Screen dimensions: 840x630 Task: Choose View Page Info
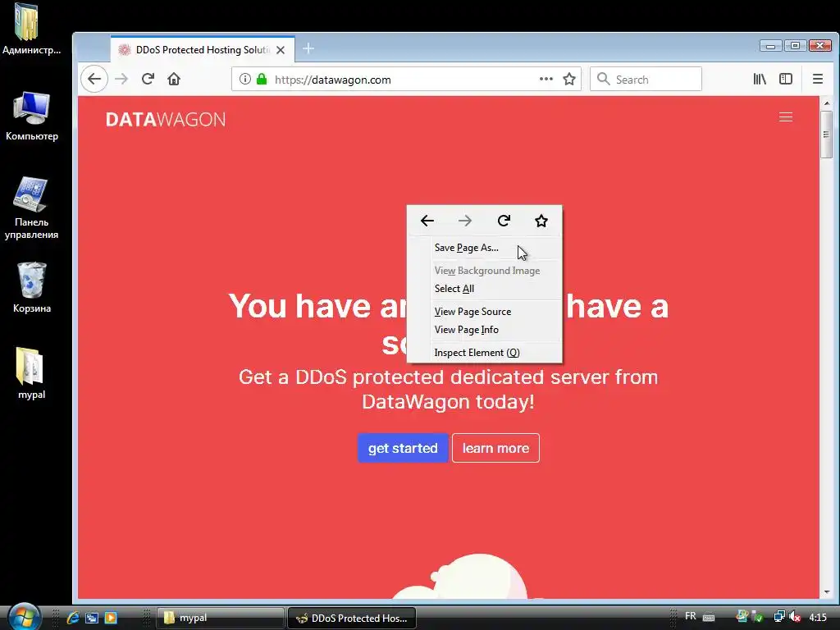484,330
